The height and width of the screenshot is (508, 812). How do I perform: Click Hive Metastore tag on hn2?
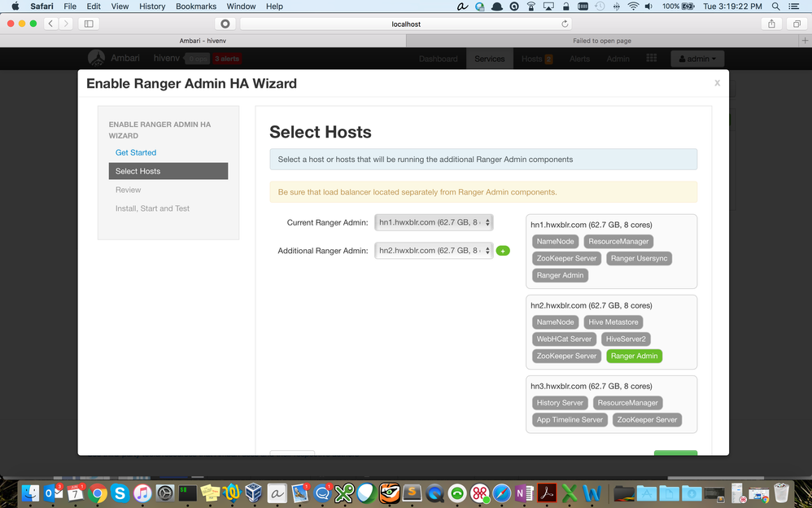[x=613, y=322]
